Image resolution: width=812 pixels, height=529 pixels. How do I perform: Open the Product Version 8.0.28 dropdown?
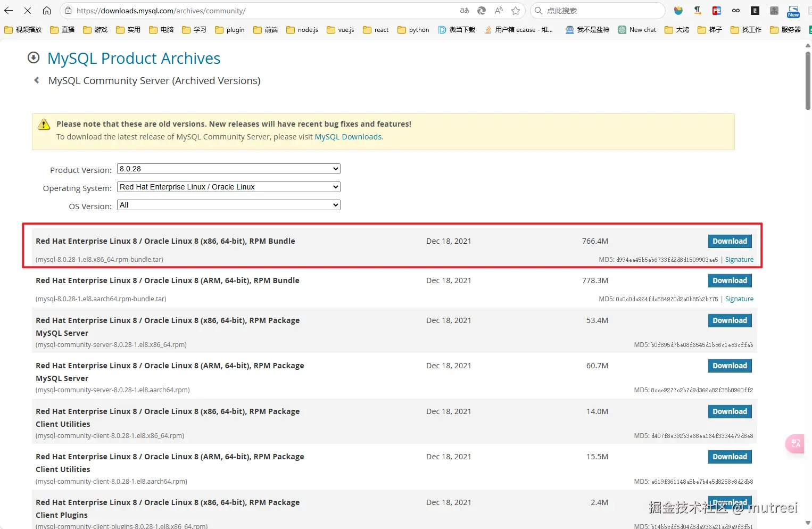click(229, 169)
